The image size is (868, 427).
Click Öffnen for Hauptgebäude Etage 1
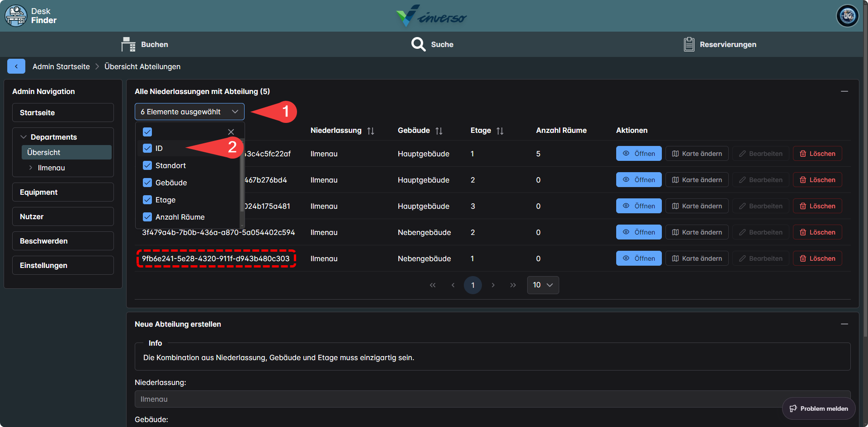point(639,154)
